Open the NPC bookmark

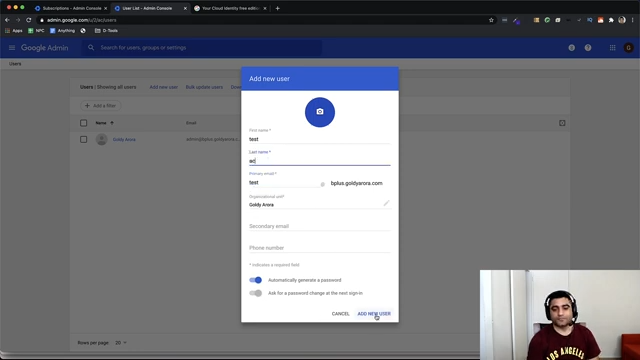(x=36, y=31)
